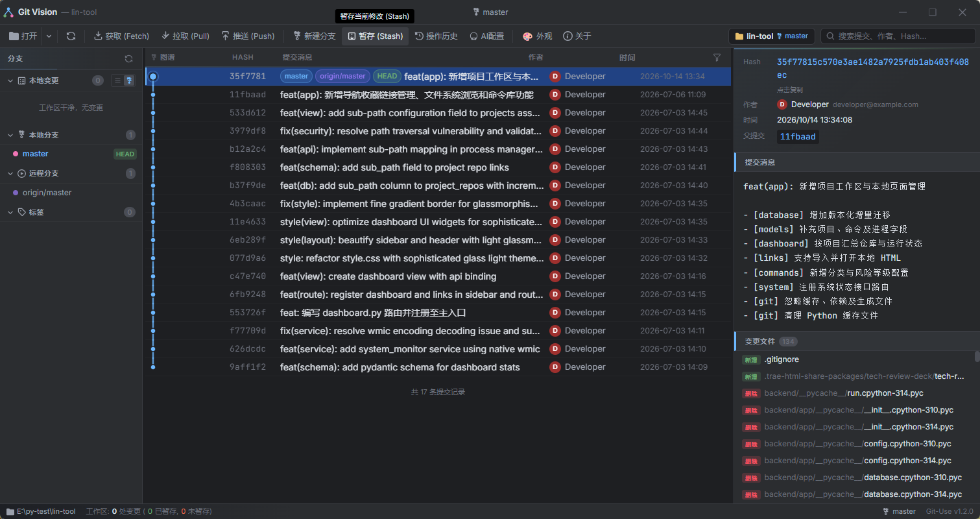Stash changes with the 暂存 (Stash) button
This screenshot has width=980, height=519.
376,36
